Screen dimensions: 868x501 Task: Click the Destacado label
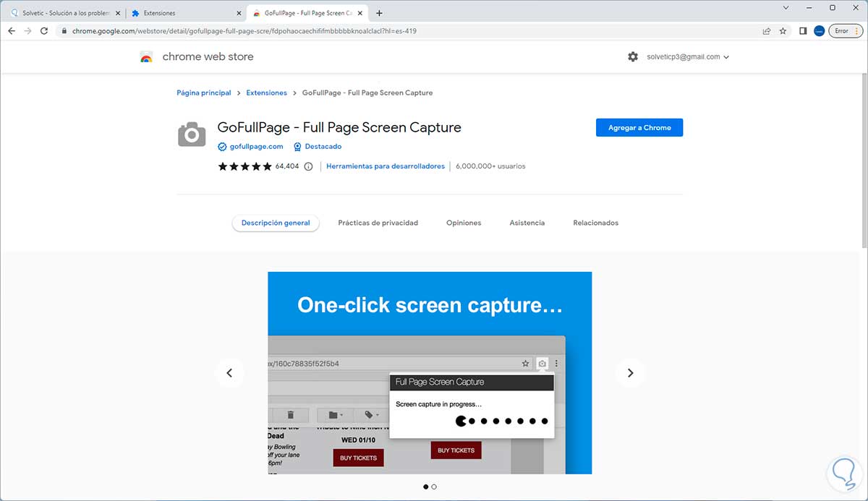coord(323,146)
